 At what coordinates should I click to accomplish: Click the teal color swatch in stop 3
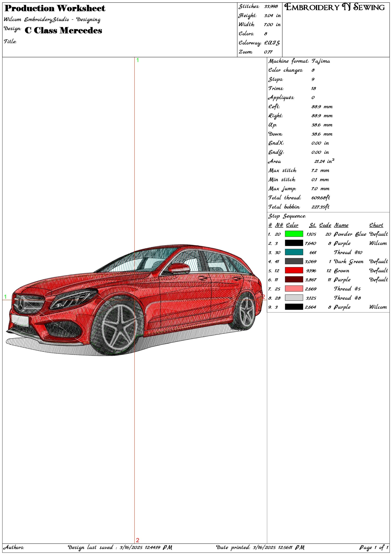point(294,252)
